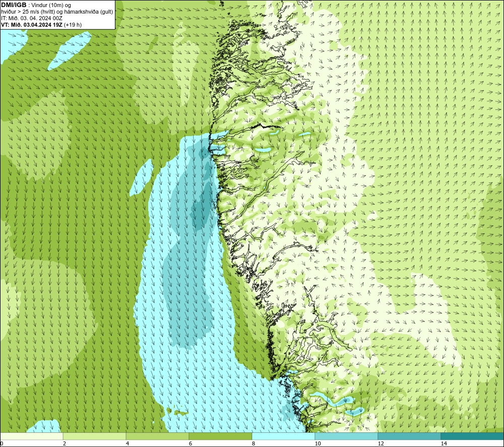Click the above-14 m/s dark teal legend band

point(473,436)
